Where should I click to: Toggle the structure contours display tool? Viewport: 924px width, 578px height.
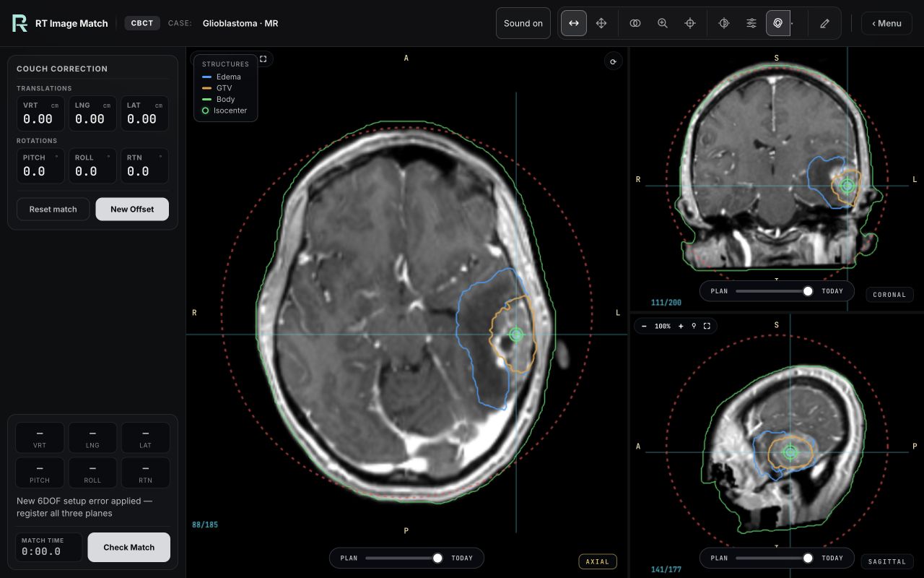[778, 23]
